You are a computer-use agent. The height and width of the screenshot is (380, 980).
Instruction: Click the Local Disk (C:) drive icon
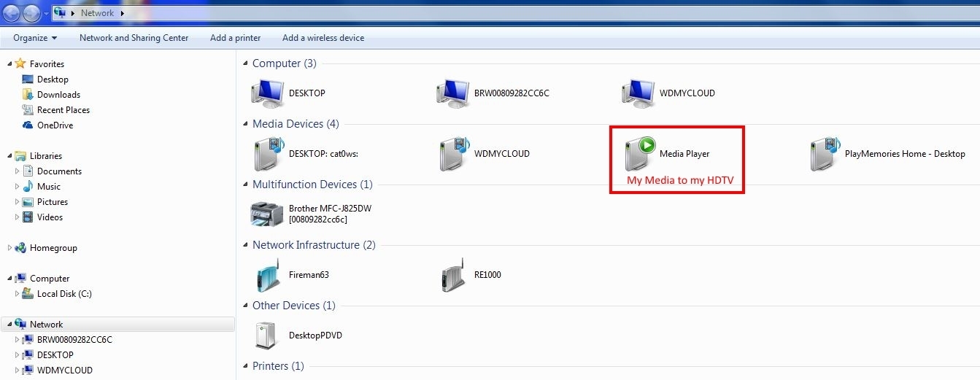(28, 293)
